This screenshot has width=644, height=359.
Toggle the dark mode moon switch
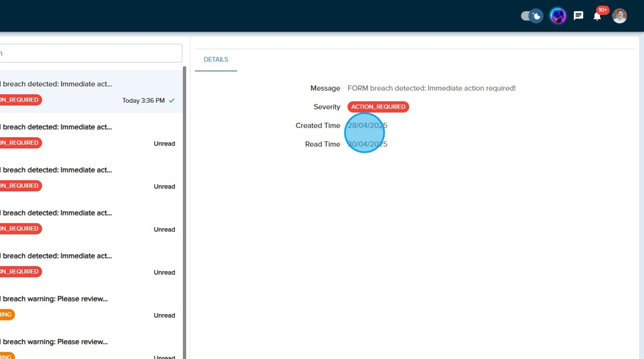tap(531, 16)
